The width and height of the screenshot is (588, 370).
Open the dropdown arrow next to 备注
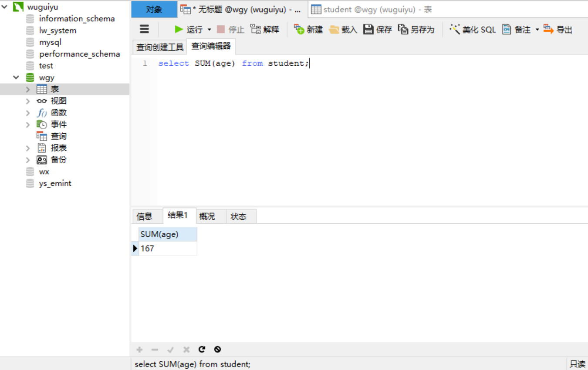tap(537, 30)
